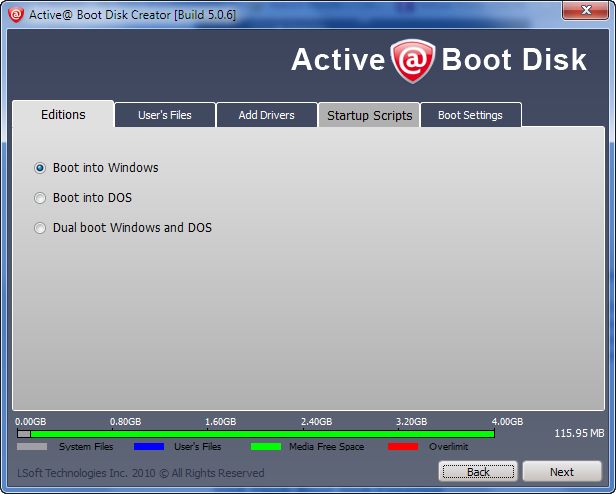Click the Next button
The image size is (616, 494).
pos(562,472)
